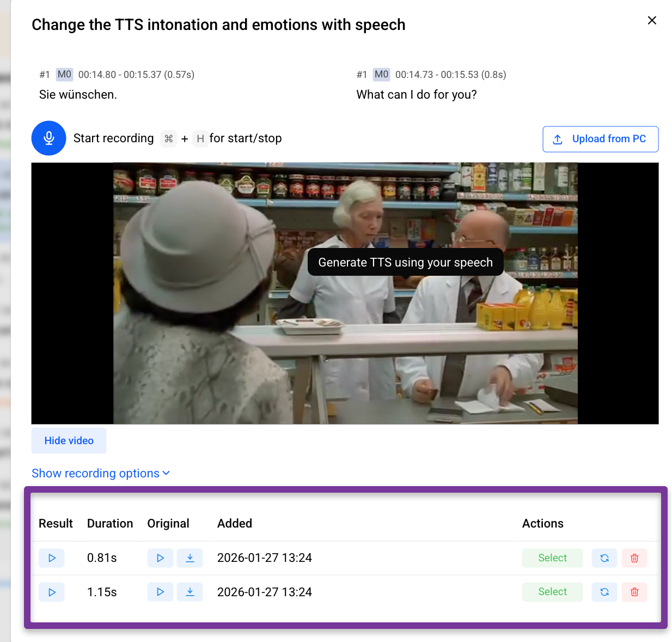This screenshot has width=672, height=642.
Task: Play result audio for the 1.15s row
Action: pos(52,592)
